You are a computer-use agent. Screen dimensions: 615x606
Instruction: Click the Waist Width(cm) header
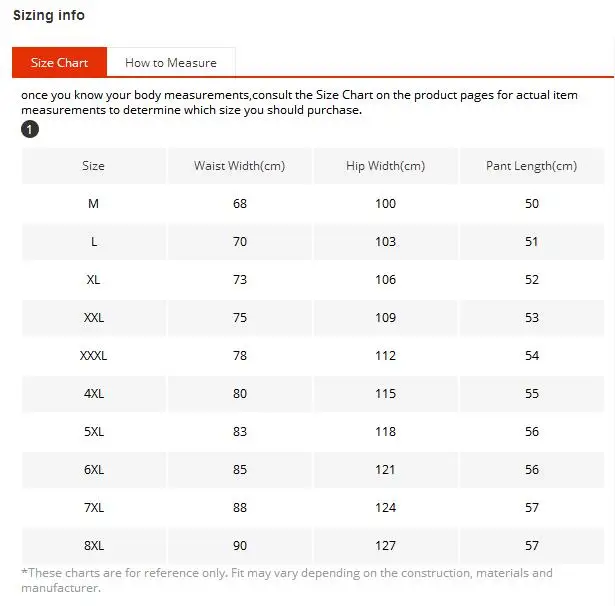240,166
